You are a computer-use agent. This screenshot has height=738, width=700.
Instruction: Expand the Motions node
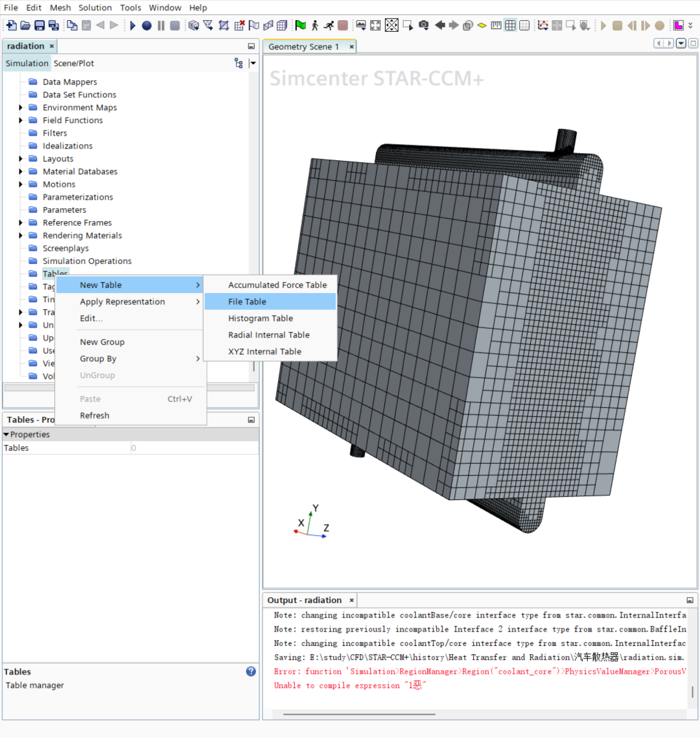click(x=20, y=184)
